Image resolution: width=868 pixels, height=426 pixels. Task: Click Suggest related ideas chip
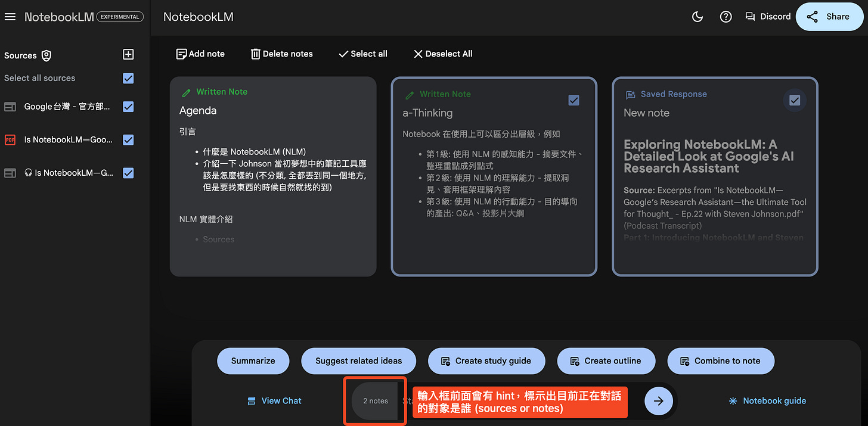click(x=358, y=360)
